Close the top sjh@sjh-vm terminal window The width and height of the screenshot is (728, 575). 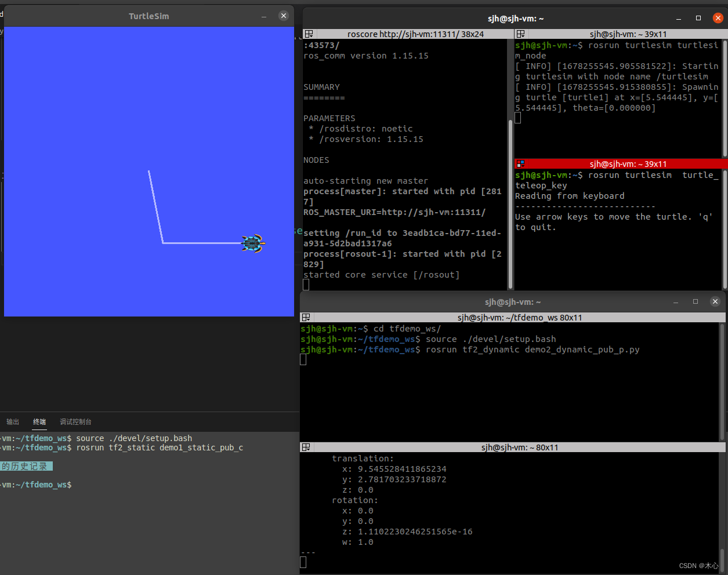click(x=718, y=18)
